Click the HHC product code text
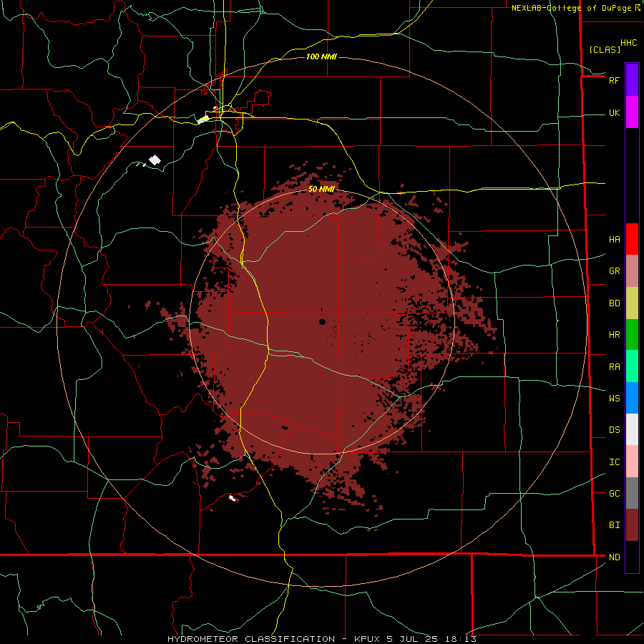Image resolution: width=644 pixels, height=644 pixels. (628, 43)
